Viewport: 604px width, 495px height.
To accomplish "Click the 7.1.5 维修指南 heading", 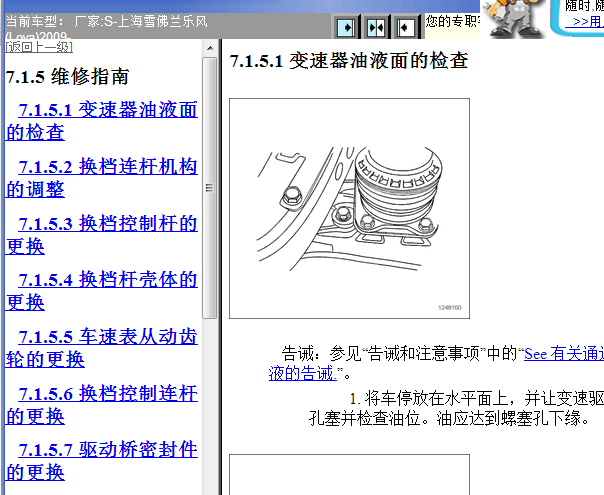I will pyautogui.click(x=67, y=76).
